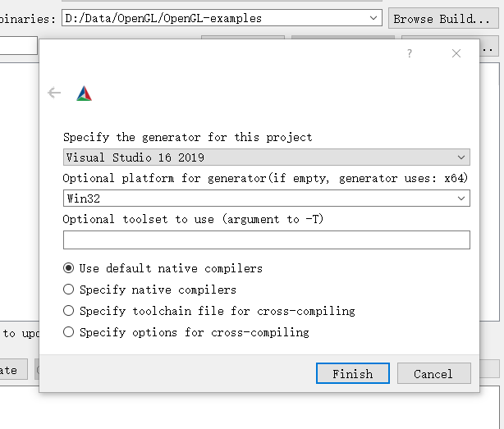The image size is (504, 429).
Task: Expand the build binaries path dropdown arrow
Action: click(x=374, y=17)
